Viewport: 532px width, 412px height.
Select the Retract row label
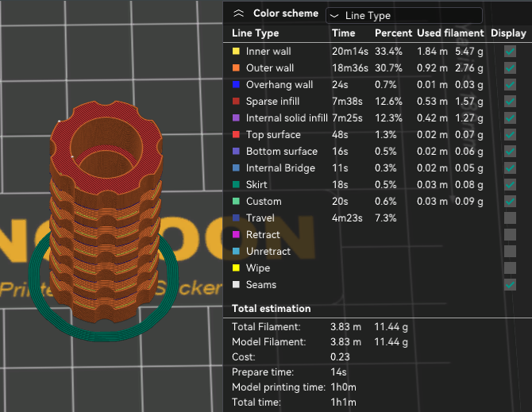263,234
